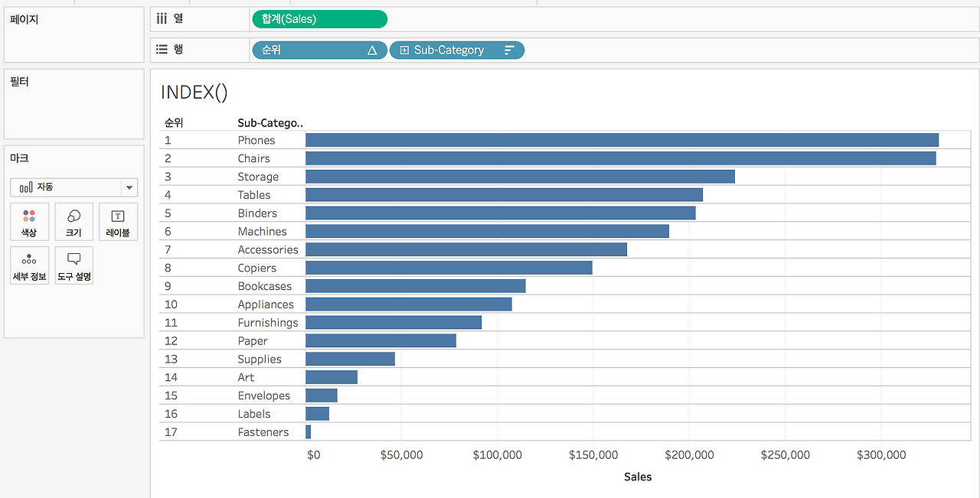This screenshot has width=980, height=498.
Task: Select the Copiers bar
Action: tap(449, 268)
